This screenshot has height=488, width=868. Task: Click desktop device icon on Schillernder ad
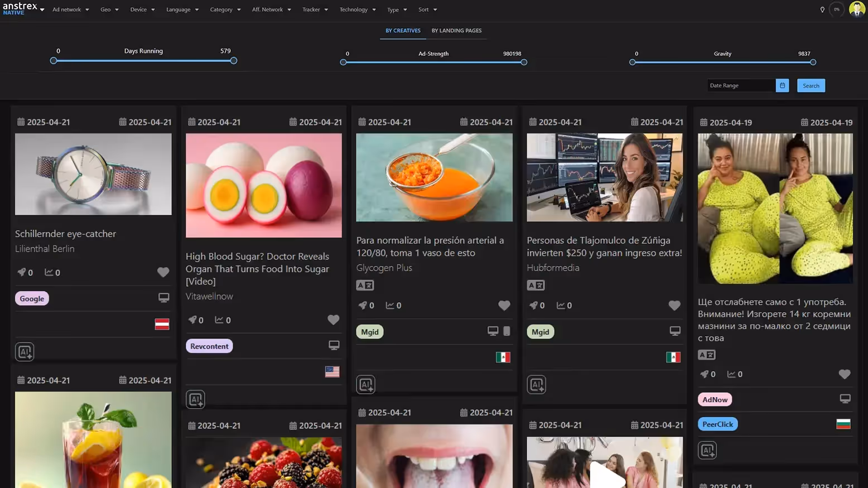(163, 298)
